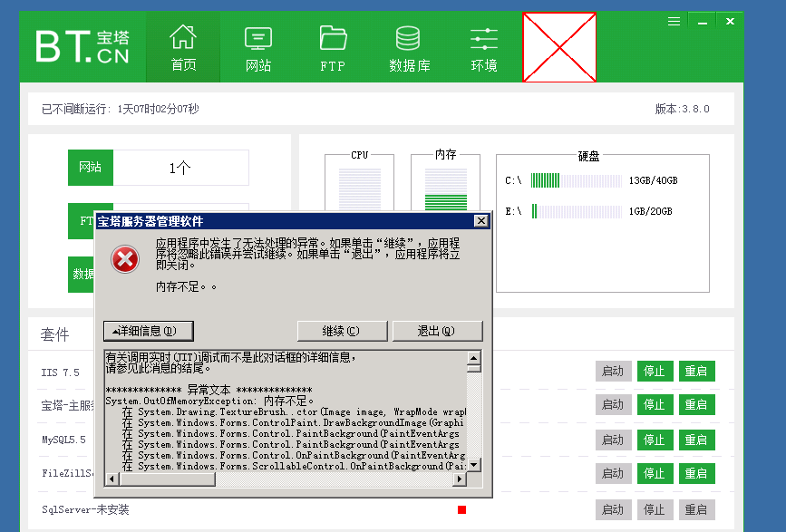Minimize the 宝塔 main window
786x532 pixels.
(x=703, y=22)
